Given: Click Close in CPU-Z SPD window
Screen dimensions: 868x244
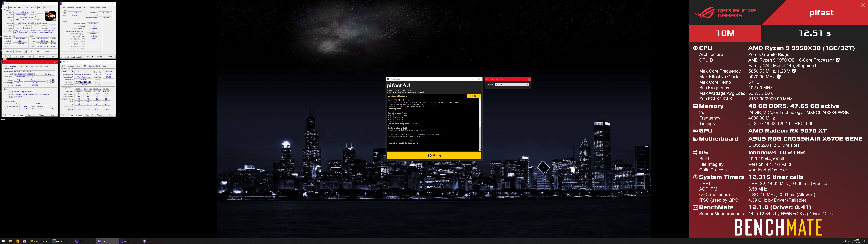Looking at the screenshot, I should (110, 115).
